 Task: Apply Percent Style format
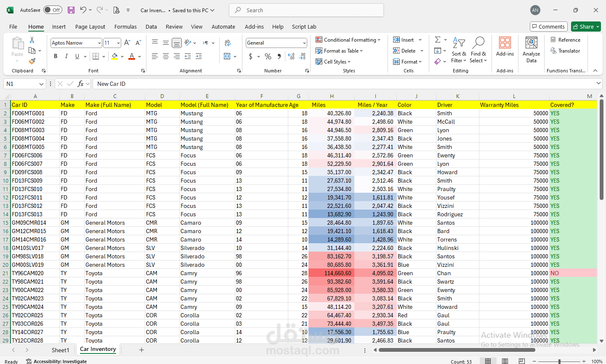pyautogui.click(x=268, y=56)
